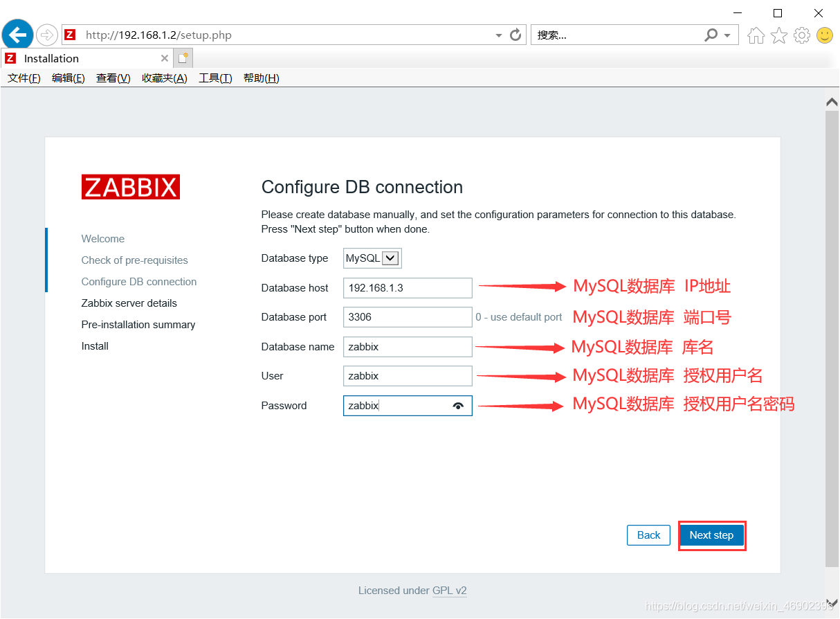
Task: Open the 编辑(E) menu
Action: 69,78
